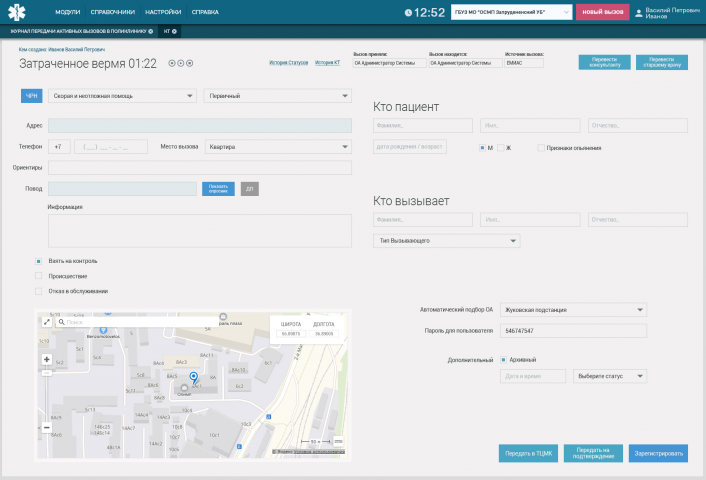The height and width of the screenshot is (480, 706).
Task: Select male gender option М
Action: (x=482, y=148)
